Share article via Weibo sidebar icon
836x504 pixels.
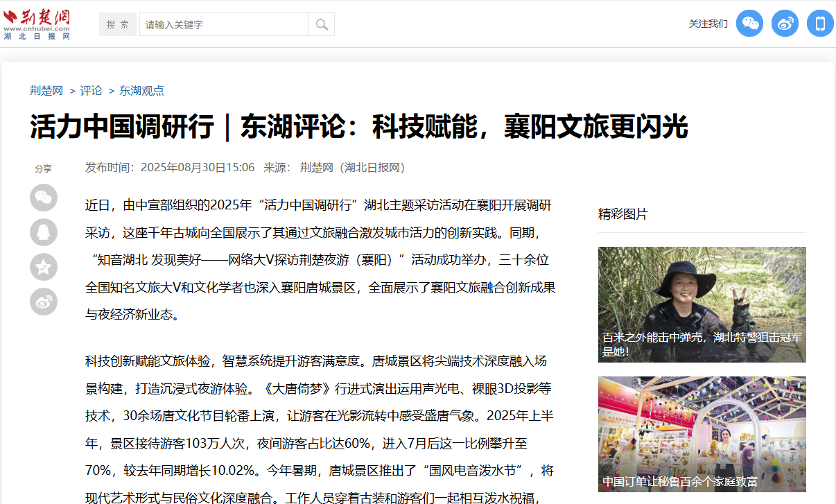click(x=44, y=302)
